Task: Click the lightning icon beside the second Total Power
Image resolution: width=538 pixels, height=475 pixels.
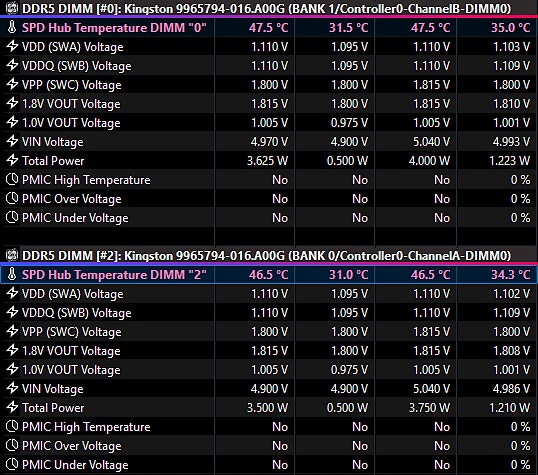Action: point(12,407)
